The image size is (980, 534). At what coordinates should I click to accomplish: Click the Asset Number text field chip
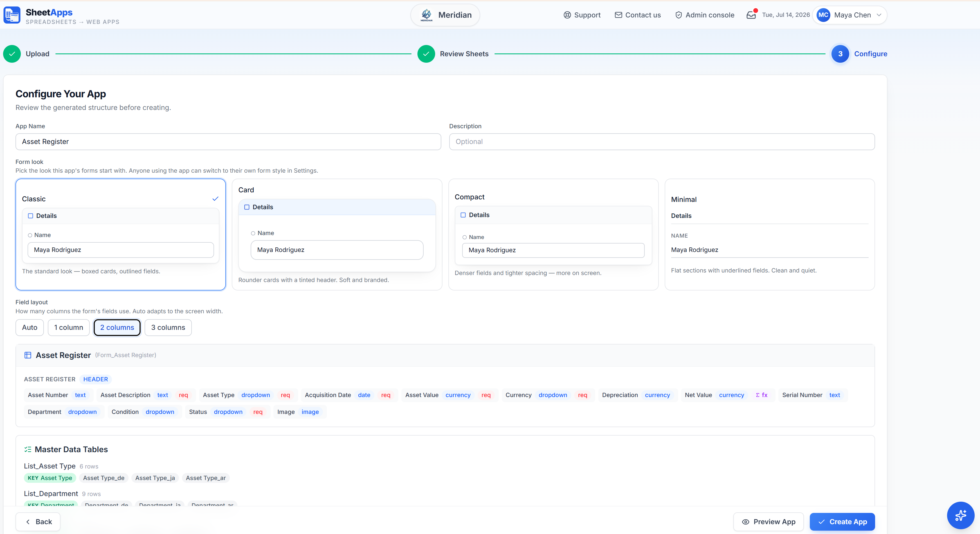[58, 395]
